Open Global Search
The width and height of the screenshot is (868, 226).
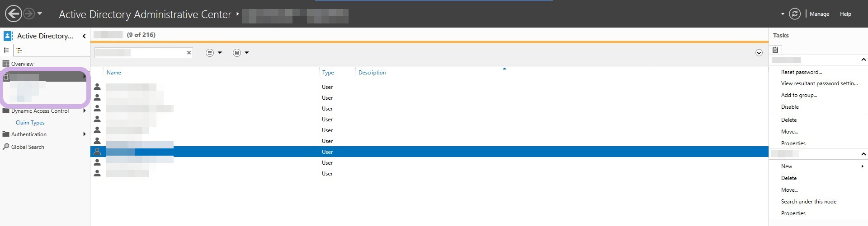28,147
